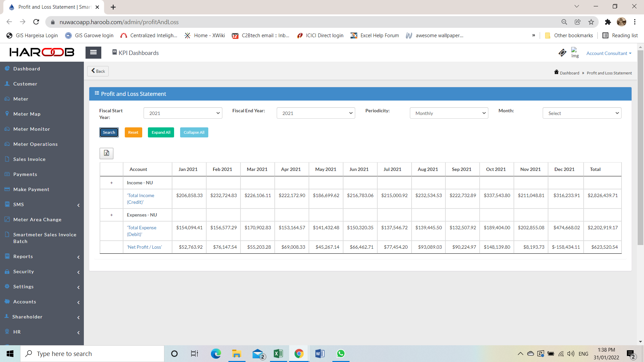Image resolution: width=644 pixels, height=362 pixels.
Task: Open the Account Consultant user menu
Action: click(x=609, y=53)
